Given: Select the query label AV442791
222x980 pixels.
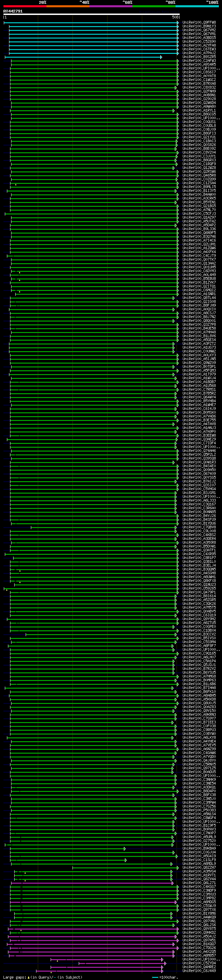Looking at the screenshot, I should click(13, 11).
